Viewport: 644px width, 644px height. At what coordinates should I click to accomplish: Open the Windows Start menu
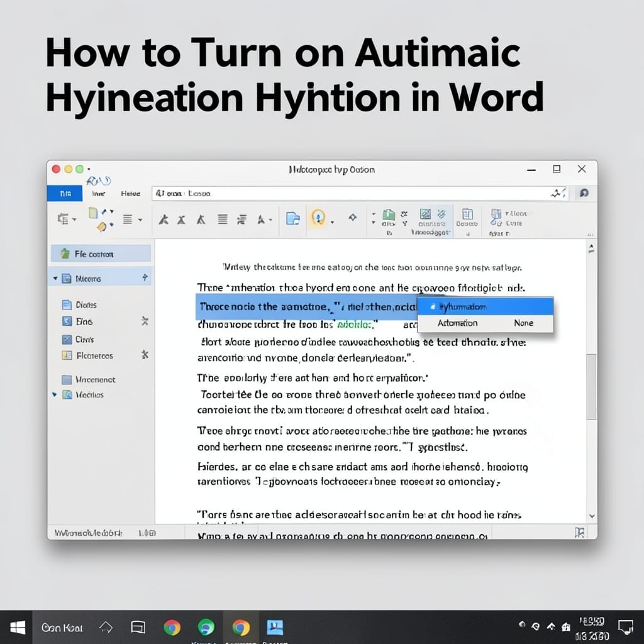click(17, 627)
